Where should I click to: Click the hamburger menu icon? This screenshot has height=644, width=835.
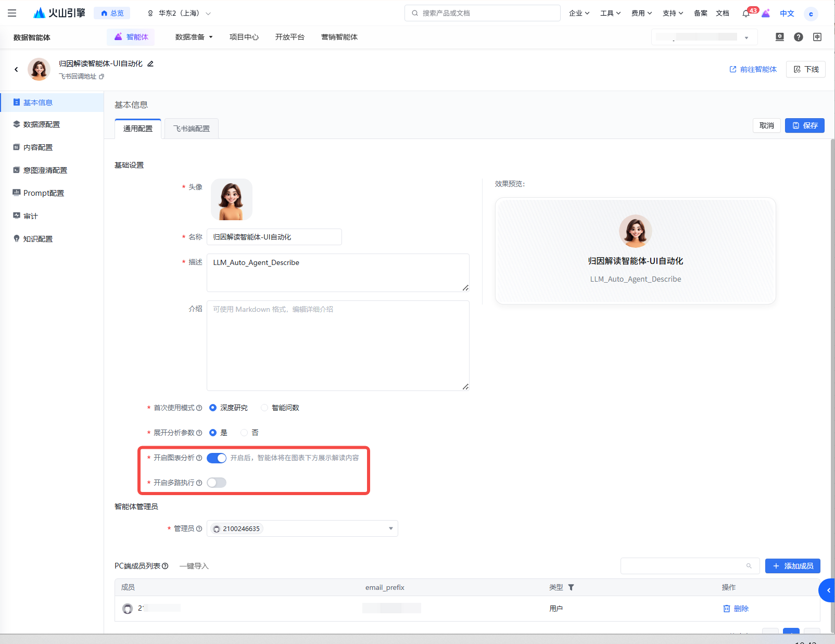pos(12,13)
